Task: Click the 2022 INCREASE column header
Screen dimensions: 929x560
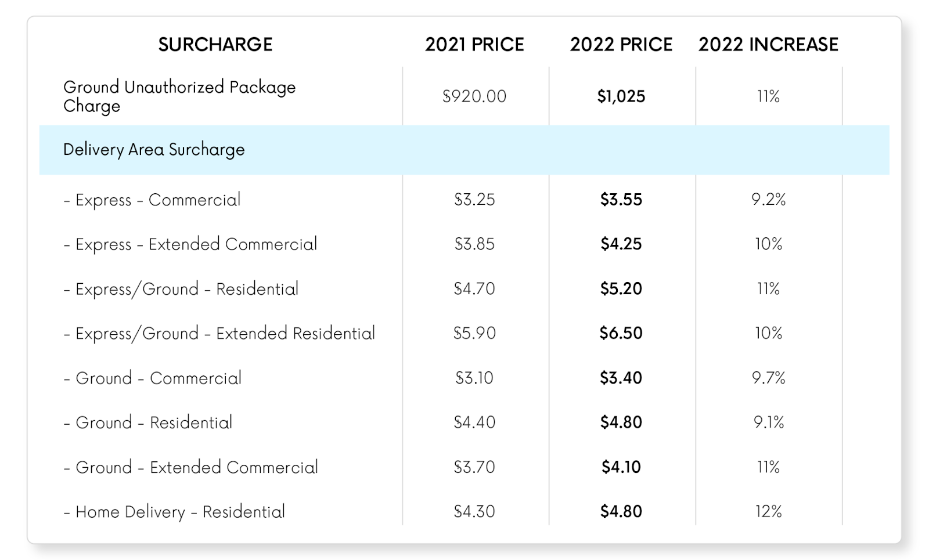Action: pyautogui.click(x=768, y=45)
